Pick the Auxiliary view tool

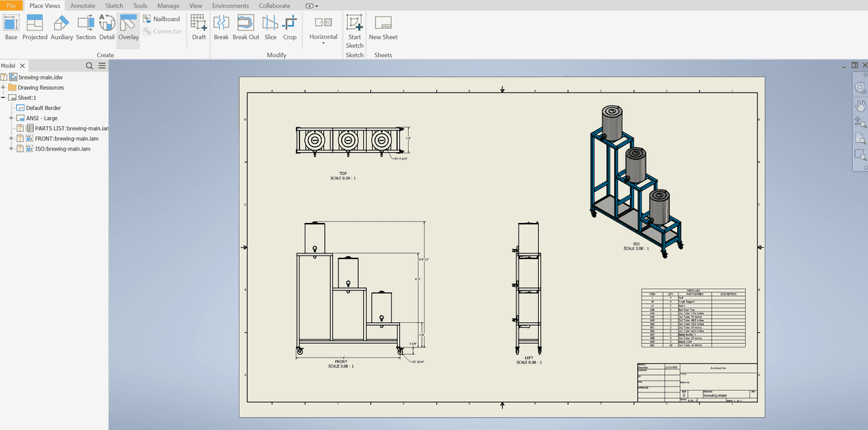tap(61, 28)
